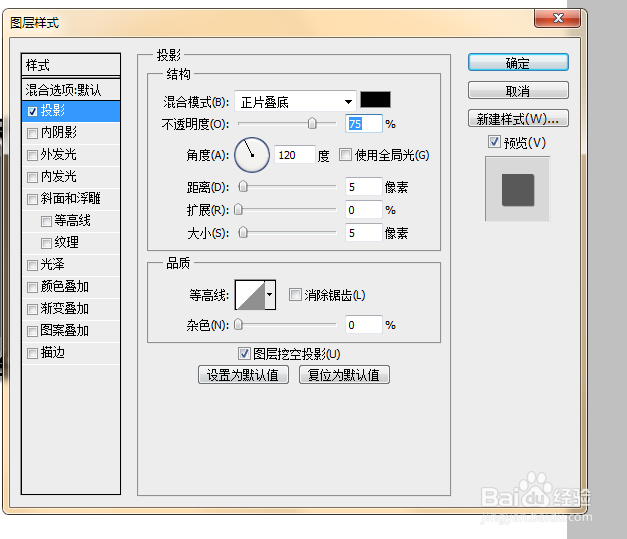The width and height of the screenshot is (627, 539).
Task: Click the style preview thumbnail
Action: pos(518,189)
